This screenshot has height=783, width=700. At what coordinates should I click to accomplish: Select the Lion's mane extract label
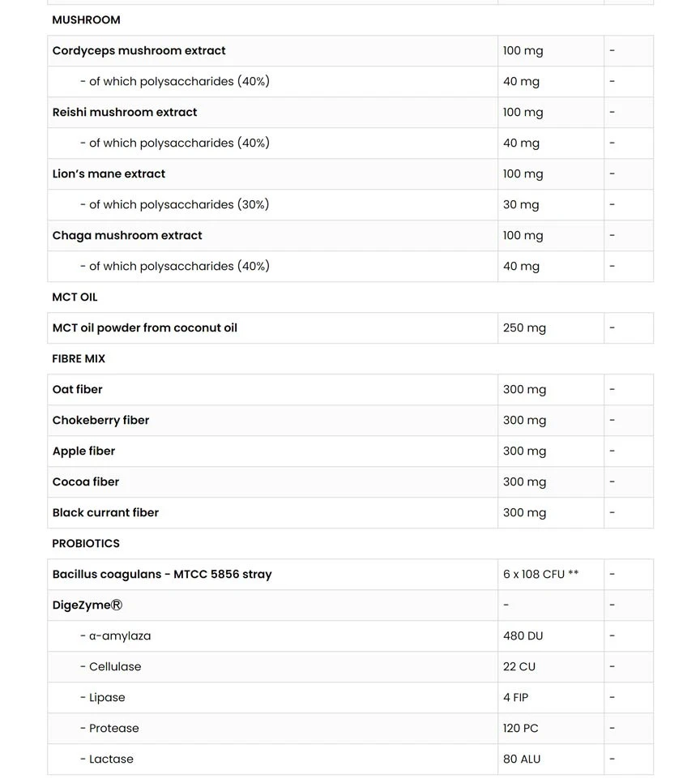pyautogui.click(x=109, y=173)
